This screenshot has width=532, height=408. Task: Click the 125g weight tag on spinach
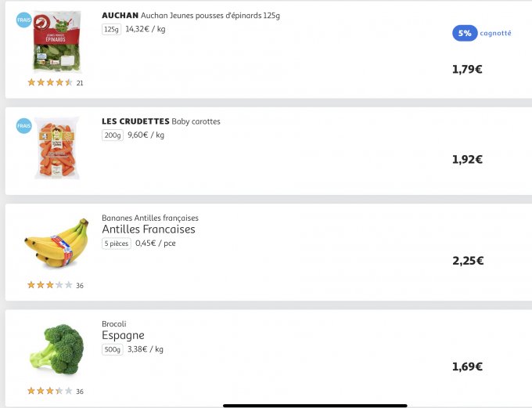coord(111,29)
